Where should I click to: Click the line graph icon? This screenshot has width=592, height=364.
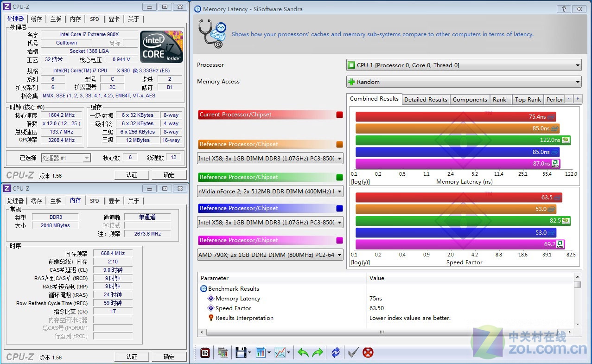tap(280, 352)
